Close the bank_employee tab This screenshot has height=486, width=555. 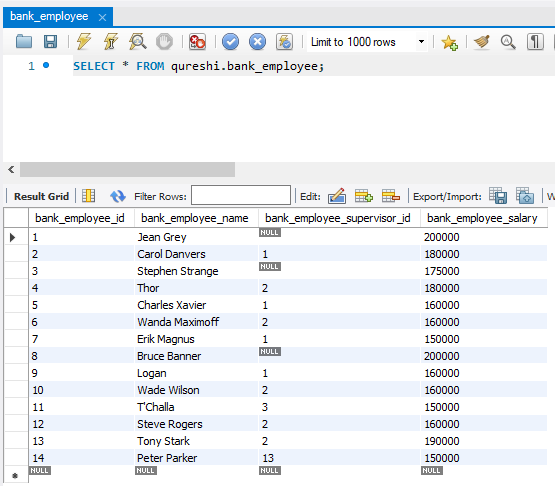pos(102,17)
